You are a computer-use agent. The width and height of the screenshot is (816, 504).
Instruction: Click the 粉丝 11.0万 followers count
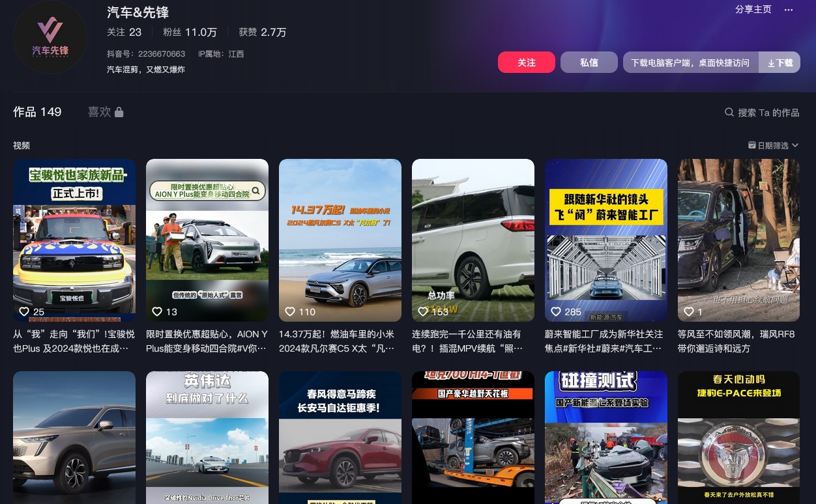point(190,32)
